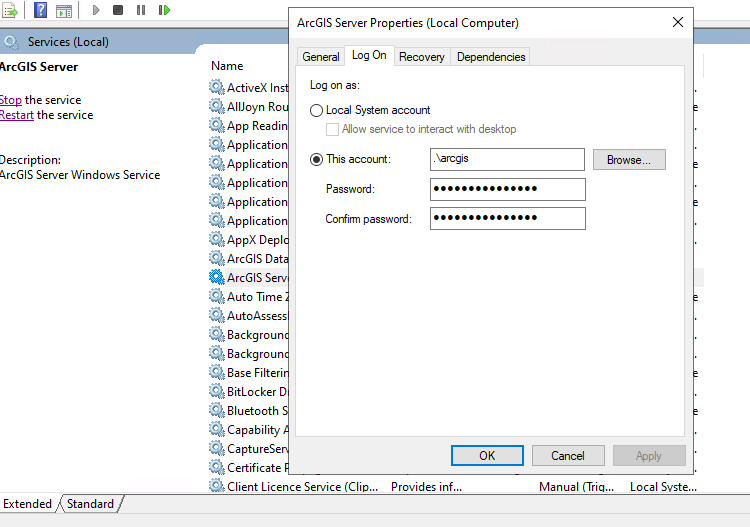
Task: Click the Show/Hide Action Pane icon
Action: (64, 10)
